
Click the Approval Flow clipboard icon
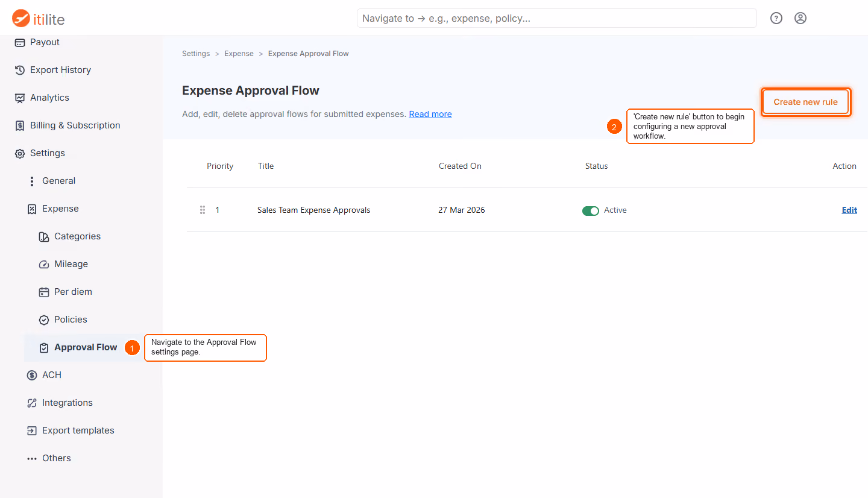click(x=44, y=348)
